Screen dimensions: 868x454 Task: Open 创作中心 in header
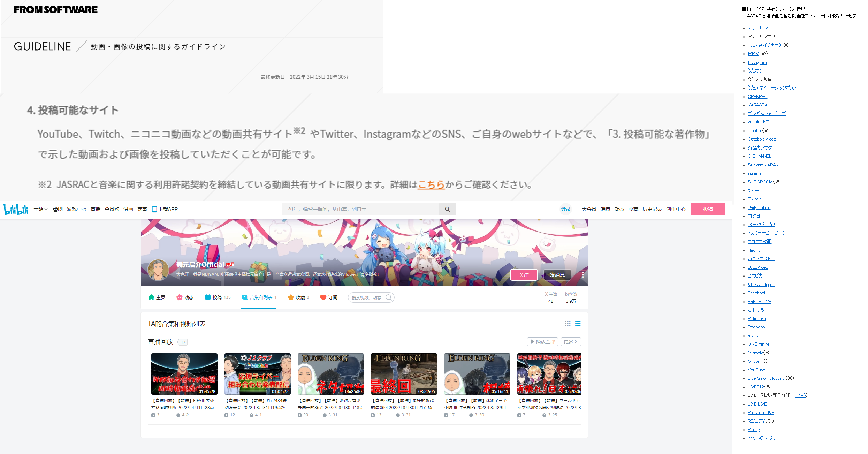676,209
